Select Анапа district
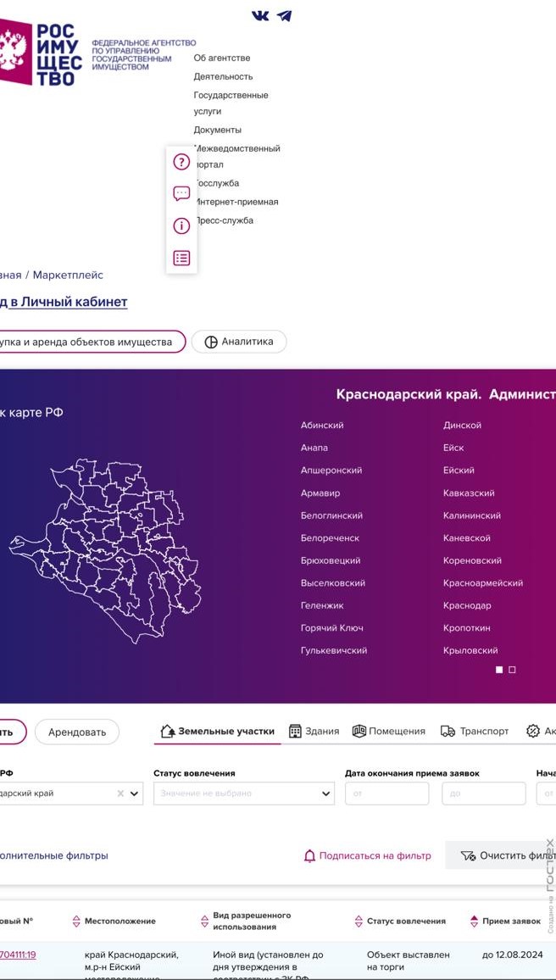The image size is (556, 980). [x=314, y=448]
